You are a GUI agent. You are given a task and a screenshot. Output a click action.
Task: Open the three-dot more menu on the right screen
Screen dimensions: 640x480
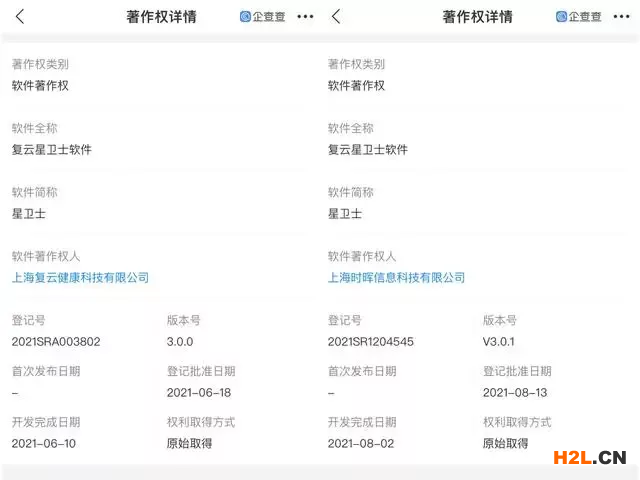pyautogui.click(x=621, y=17)
